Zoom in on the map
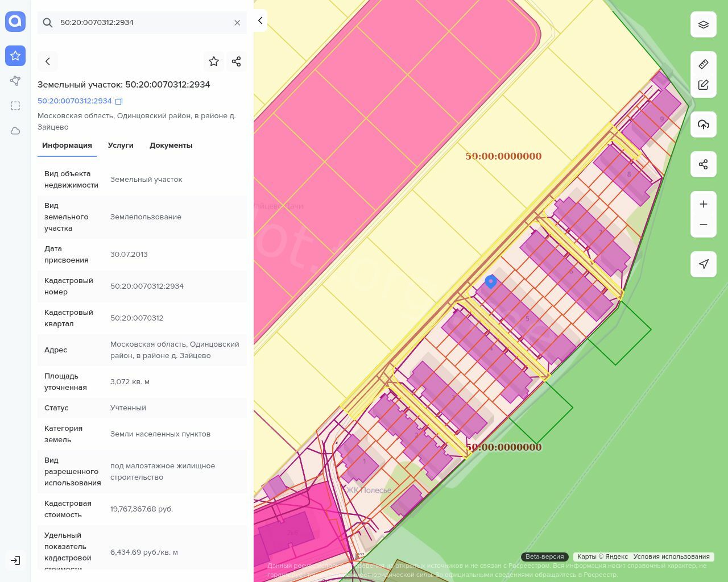The image size is (728, 582). point(704,204)
